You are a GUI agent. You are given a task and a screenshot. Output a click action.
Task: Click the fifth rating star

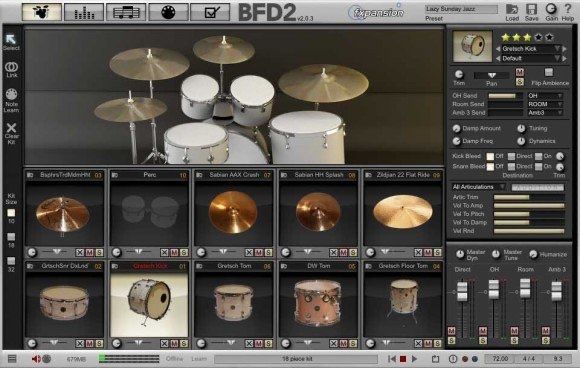[550, 37]
